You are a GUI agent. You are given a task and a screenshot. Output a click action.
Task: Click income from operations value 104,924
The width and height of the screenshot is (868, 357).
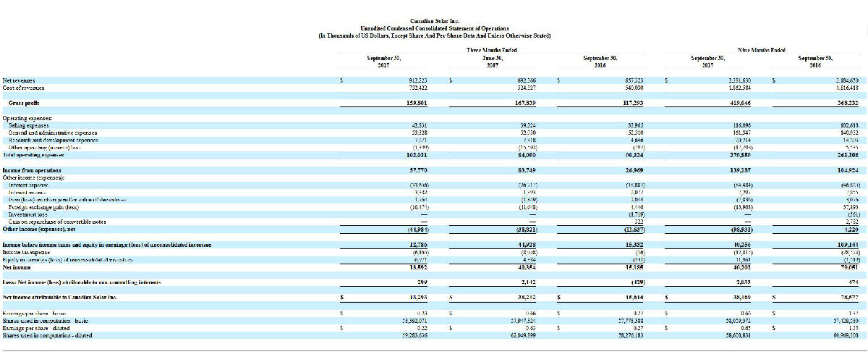click(x=848, y=169)
